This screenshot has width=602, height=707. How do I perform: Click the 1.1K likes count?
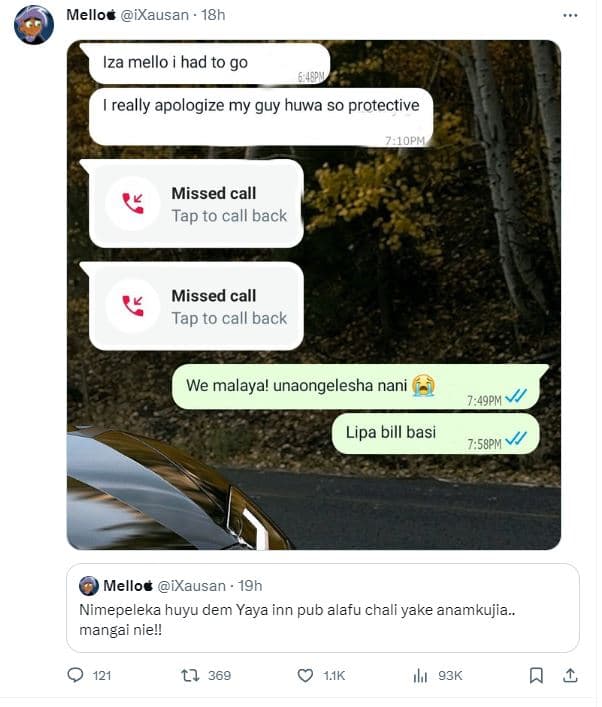pos(334,675)
